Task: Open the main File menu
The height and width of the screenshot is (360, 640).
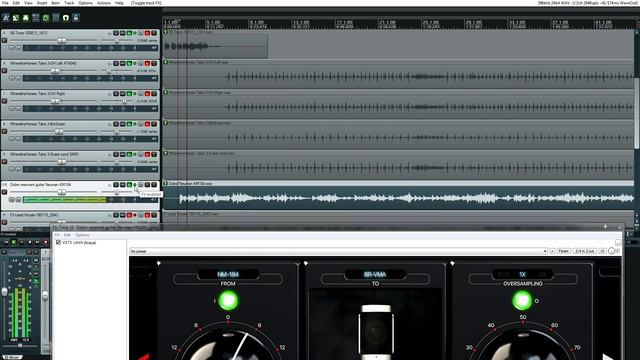Action: 5,3
